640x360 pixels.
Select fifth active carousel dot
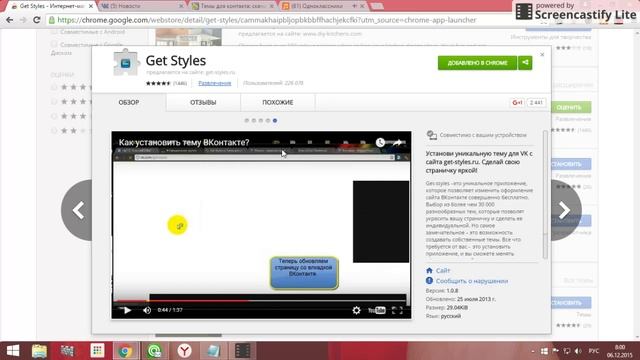(275, 120)
